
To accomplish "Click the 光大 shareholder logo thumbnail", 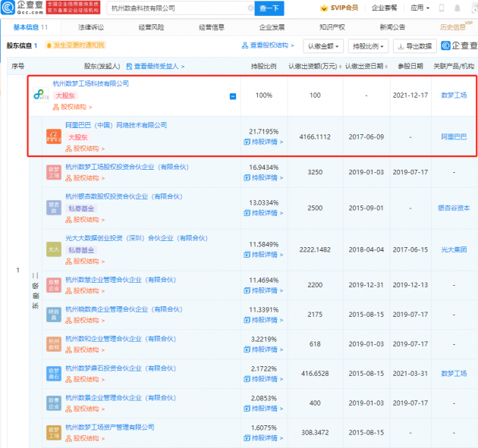I will click(54, 248).
